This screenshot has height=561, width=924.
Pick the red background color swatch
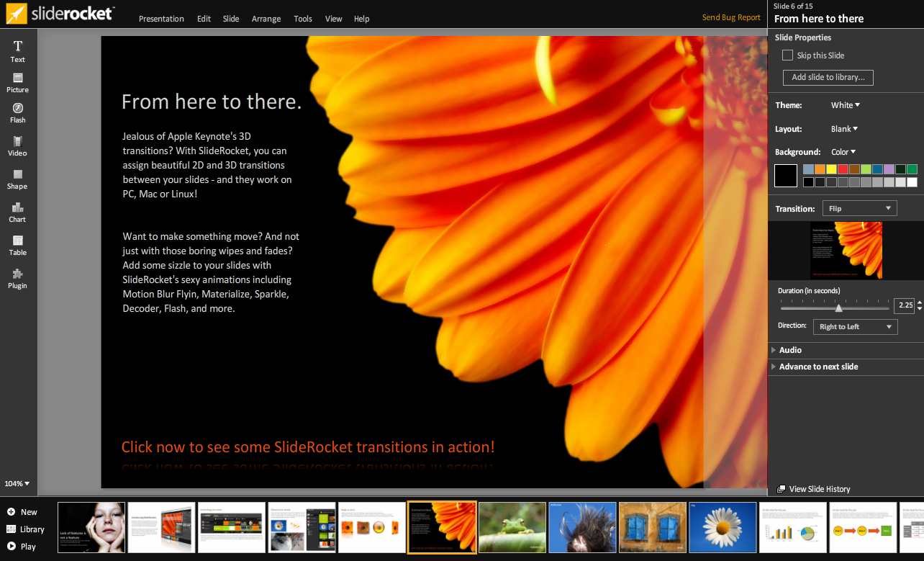click(843, 169)
